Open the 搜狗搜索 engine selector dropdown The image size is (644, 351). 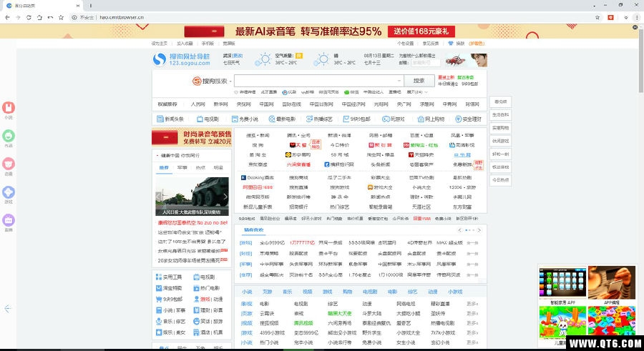point(212,81)
